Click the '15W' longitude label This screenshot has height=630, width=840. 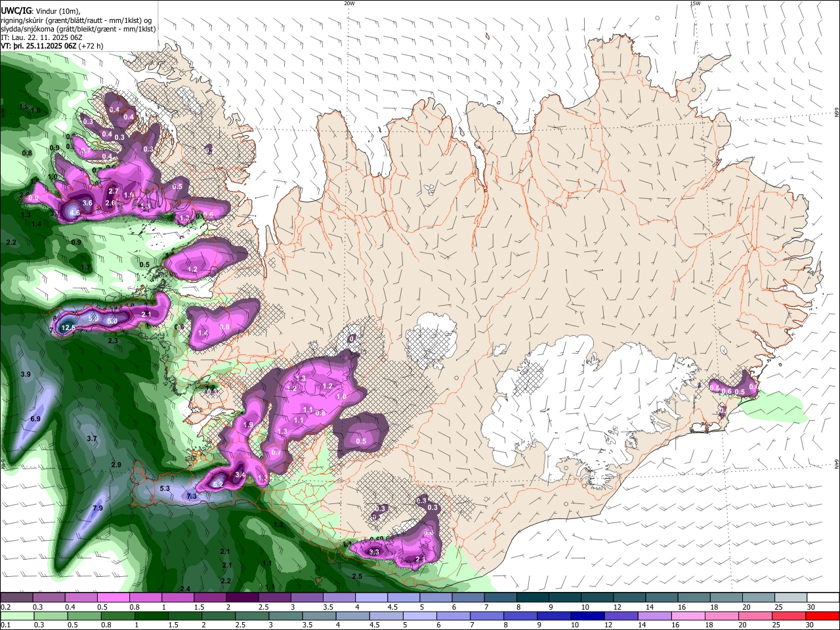tap(695, 3)
